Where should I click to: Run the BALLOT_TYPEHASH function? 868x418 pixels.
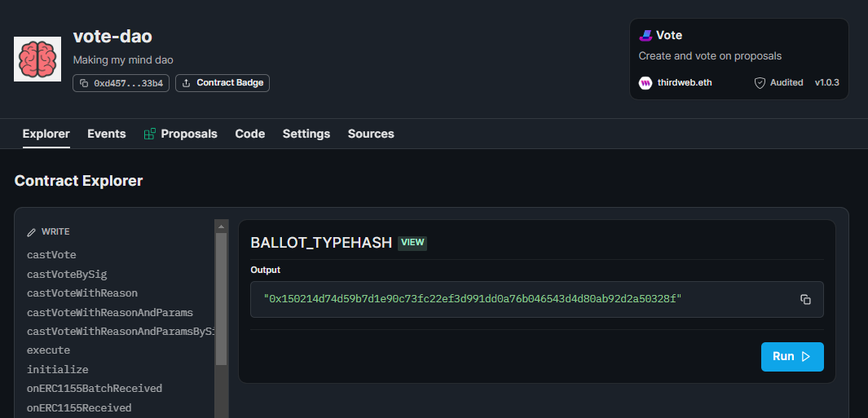coord(792,357)
